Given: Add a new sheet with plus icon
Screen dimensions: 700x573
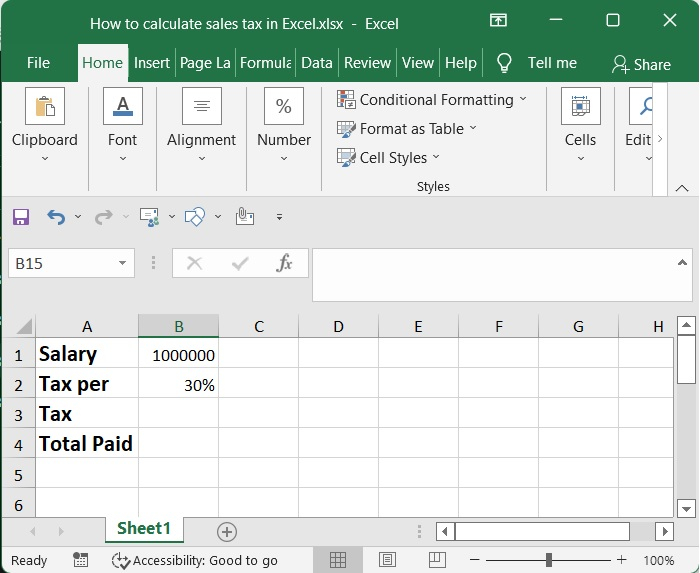Looking at the screenshot, I should pyautogui.click(x=227, y=531).
